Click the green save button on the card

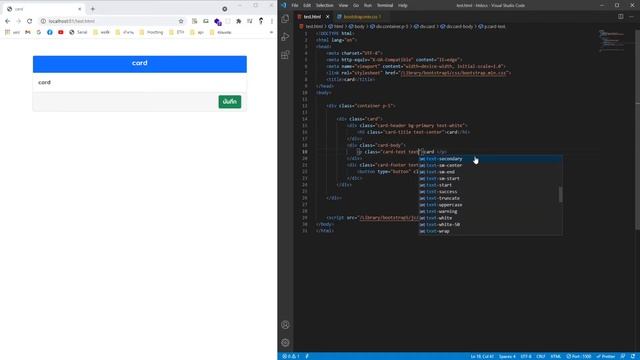(x=230, y=102)
